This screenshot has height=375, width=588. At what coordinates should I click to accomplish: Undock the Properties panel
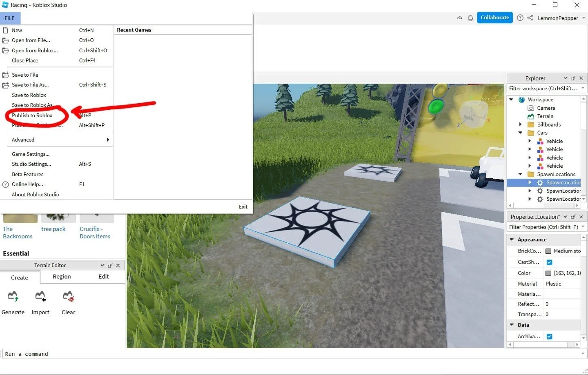click(x=573, y=217)
